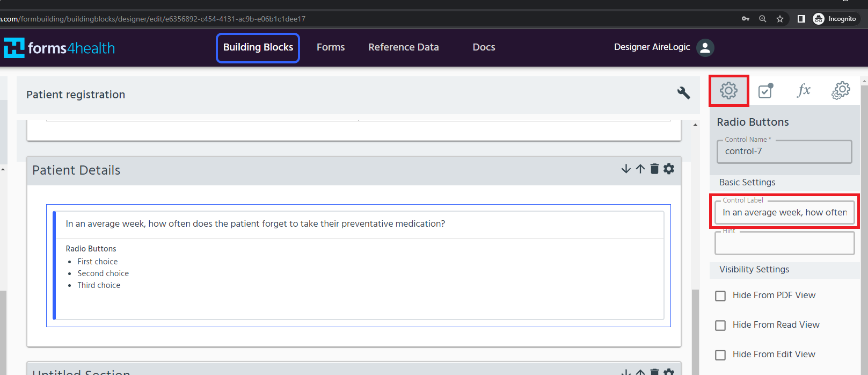
Task: Click the right panel scroll up arrow
Action: (x=864, y=81)
